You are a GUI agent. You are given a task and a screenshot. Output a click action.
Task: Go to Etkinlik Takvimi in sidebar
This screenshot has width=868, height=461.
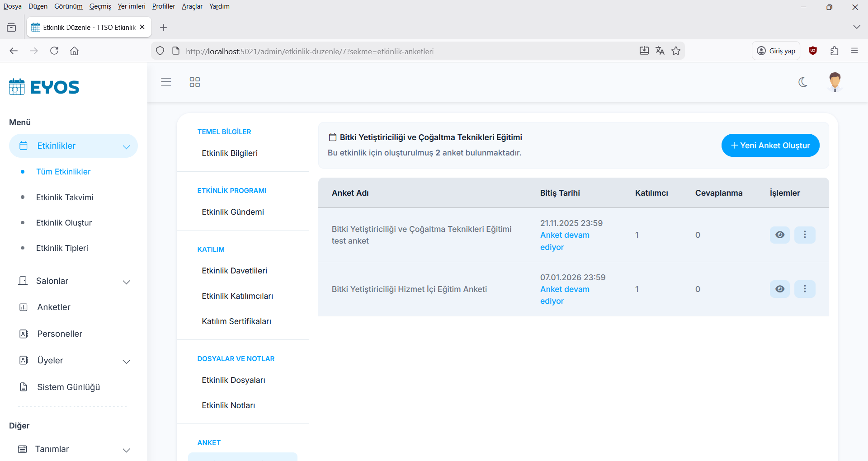point(65,198)
